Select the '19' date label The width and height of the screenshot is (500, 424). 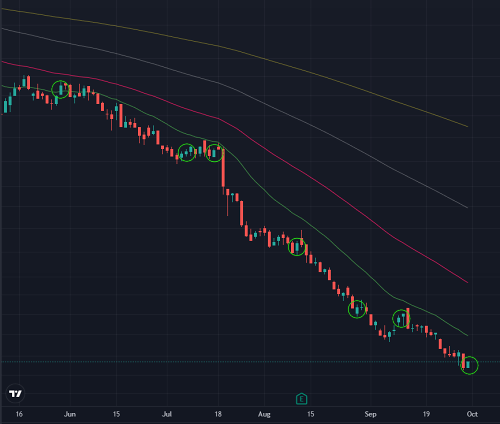(426, 414)
